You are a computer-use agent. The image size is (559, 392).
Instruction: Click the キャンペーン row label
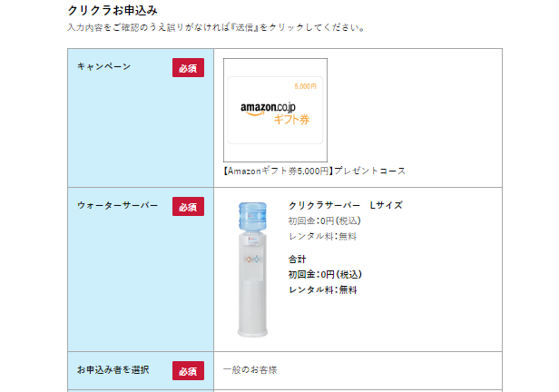point(104,67)
